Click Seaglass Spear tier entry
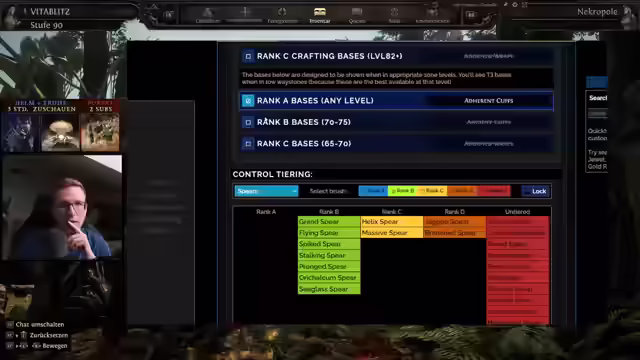Image resolution: width=640 pixels, height=360 pixels. point(329,289)
